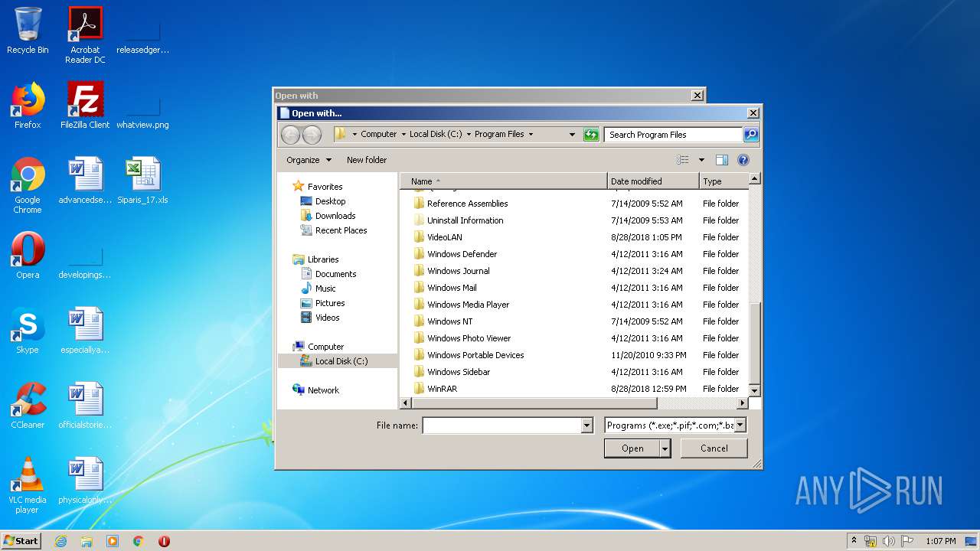Select Desktop in Favorites
The width and height of the screenshot is (980, 551).
[x=330, y=201]
